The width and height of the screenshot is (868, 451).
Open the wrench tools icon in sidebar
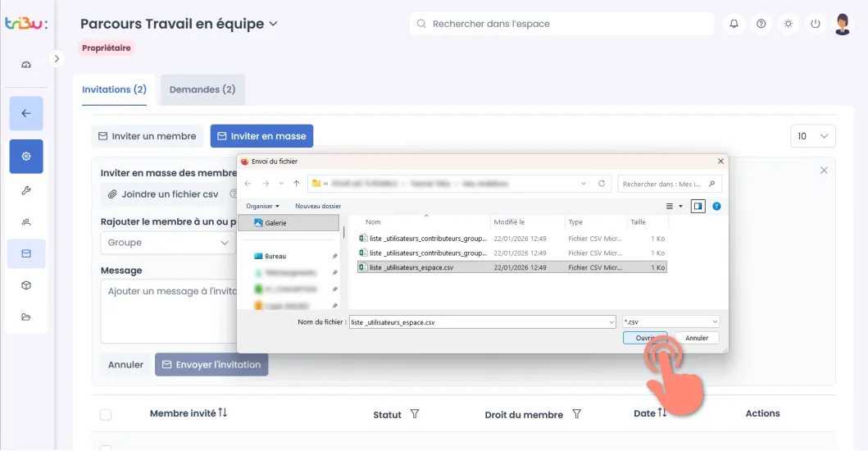pyautogui.click(x=26, y=190)
